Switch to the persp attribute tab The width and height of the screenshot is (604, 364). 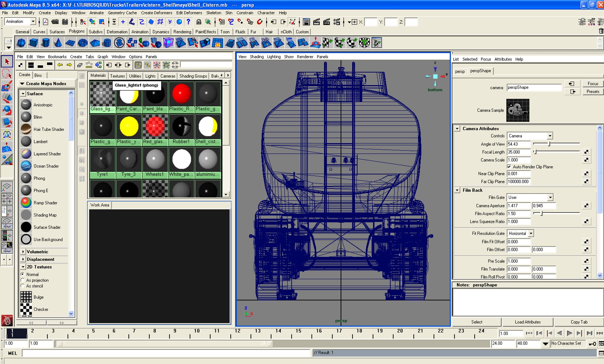[460, 71]
